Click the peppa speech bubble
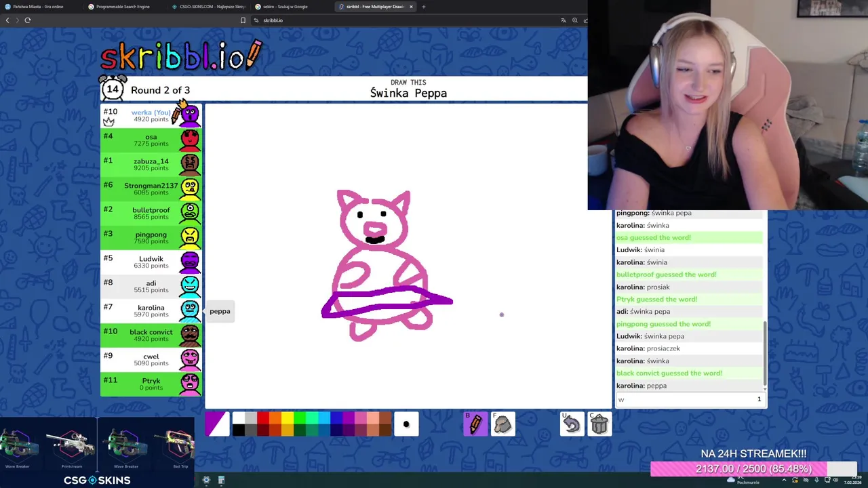Viewport: 868px width, 488px height. click(x=220, y=311)
